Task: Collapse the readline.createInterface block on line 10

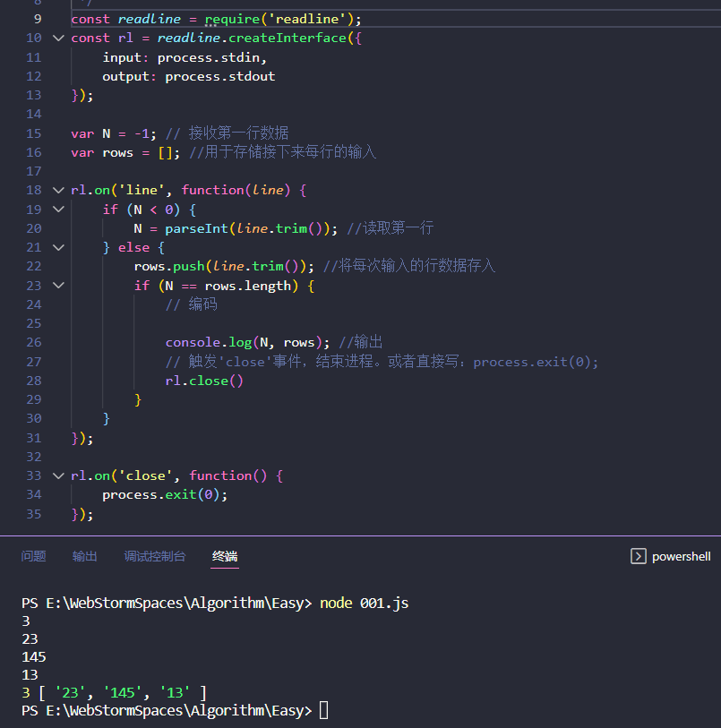Action: point(57,38)
